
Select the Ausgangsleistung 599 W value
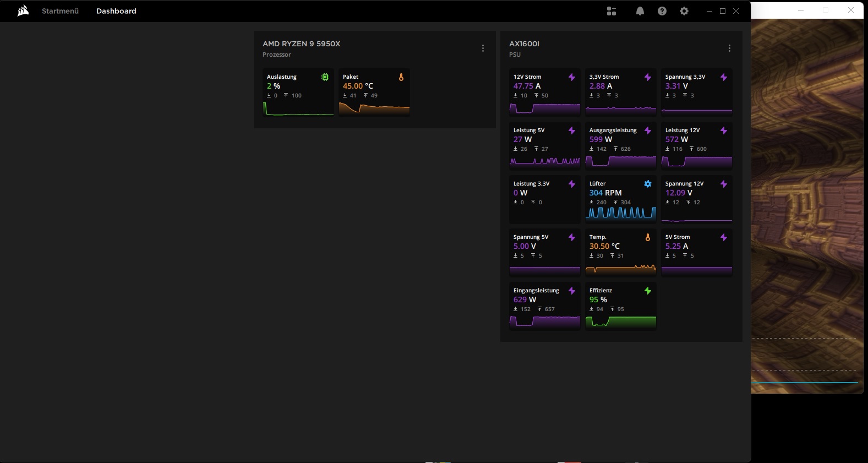[600, 139]
